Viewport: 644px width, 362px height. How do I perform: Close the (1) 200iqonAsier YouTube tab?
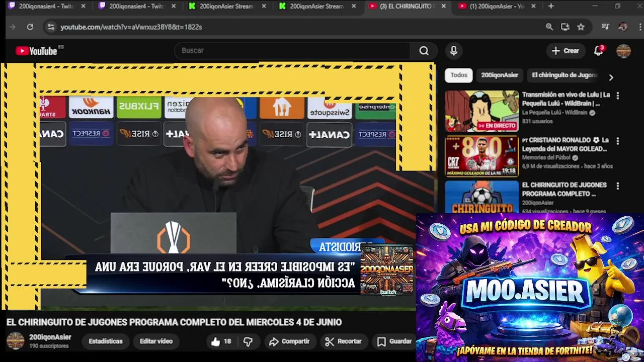point(533,6)
